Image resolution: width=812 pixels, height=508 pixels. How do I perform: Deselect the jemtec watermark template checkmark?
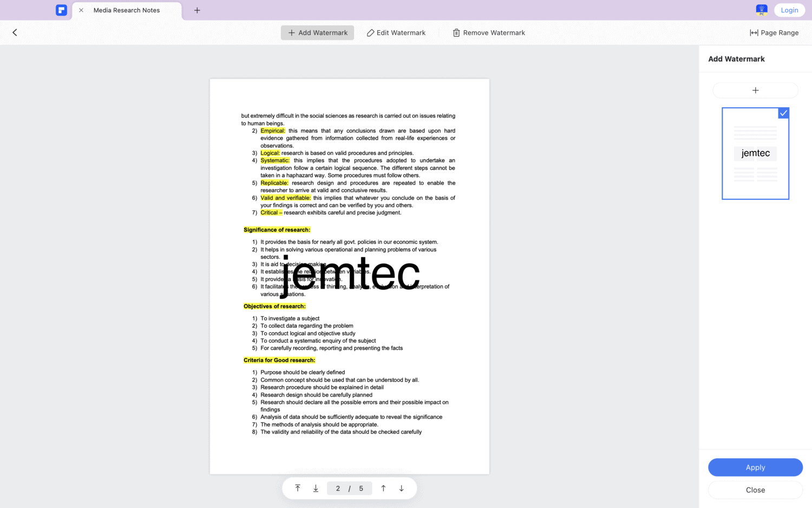coord(783,113)
